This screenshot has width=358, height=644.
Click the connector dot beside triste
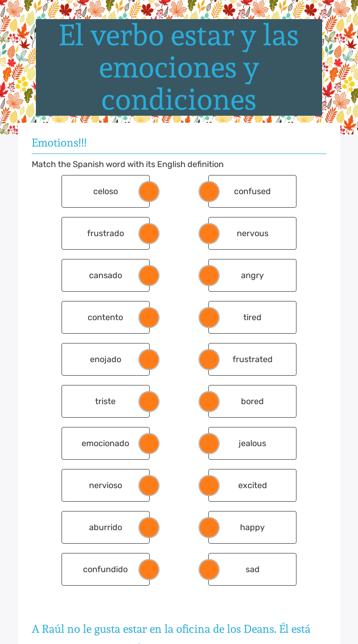pos(149,401)
